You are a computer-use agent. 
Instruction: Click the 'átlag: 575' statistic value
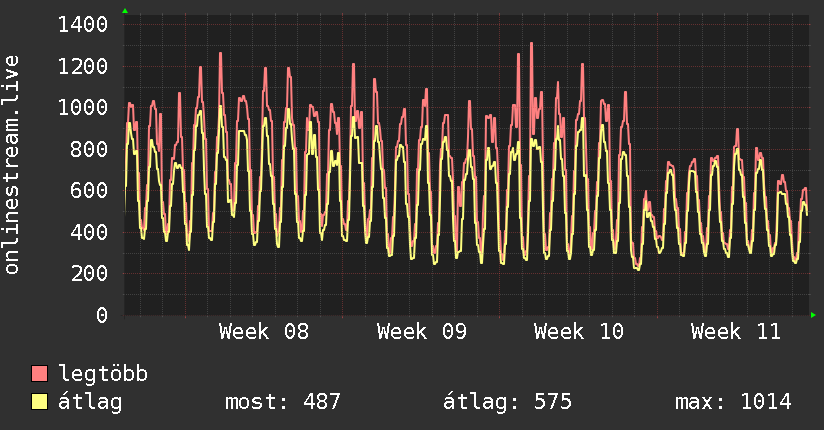tap(507, 402)
